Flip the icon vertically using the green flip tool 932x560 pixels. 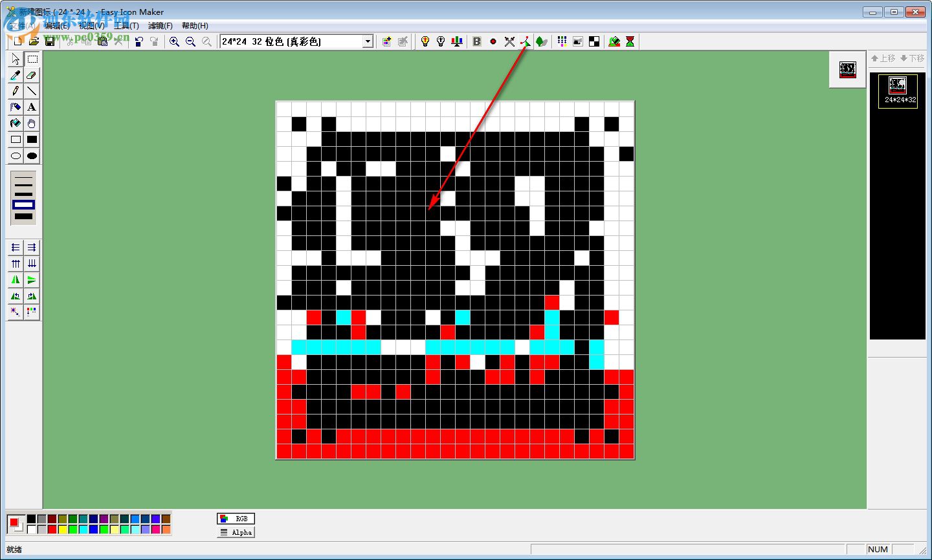point(32,279)
